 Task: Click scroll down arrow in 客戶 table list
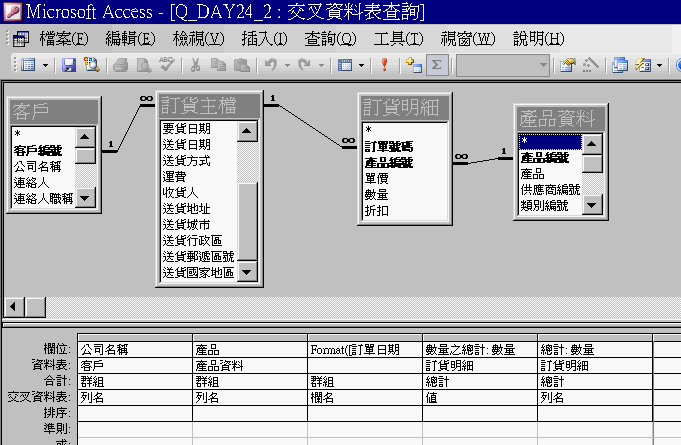85,198
